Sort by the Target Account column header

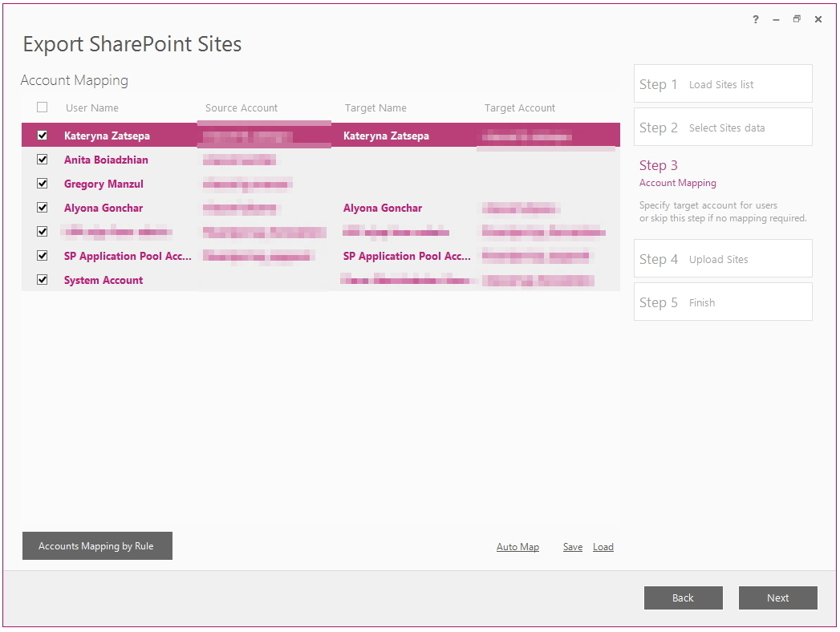pos(520,107)
